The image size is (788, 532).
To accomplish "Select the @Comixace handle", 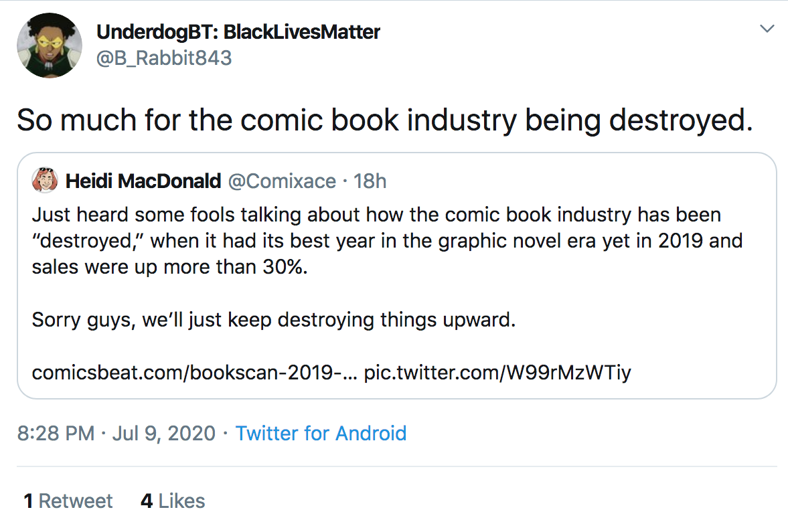I will click(x=282, y=181).
